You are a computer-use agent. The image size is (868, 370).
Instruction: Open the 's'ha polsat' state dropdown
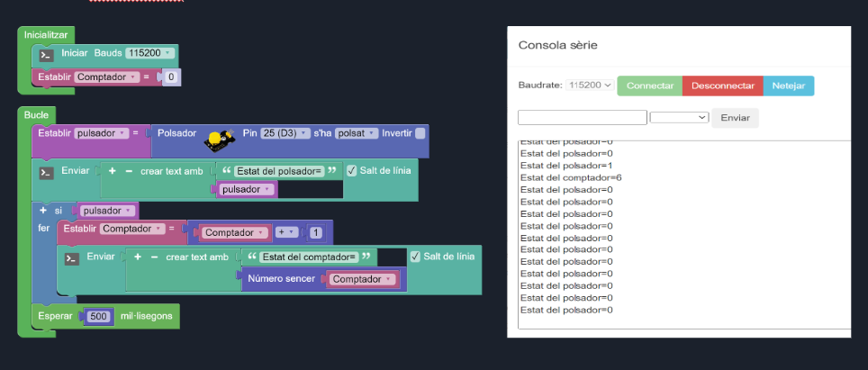click(357, 133)
